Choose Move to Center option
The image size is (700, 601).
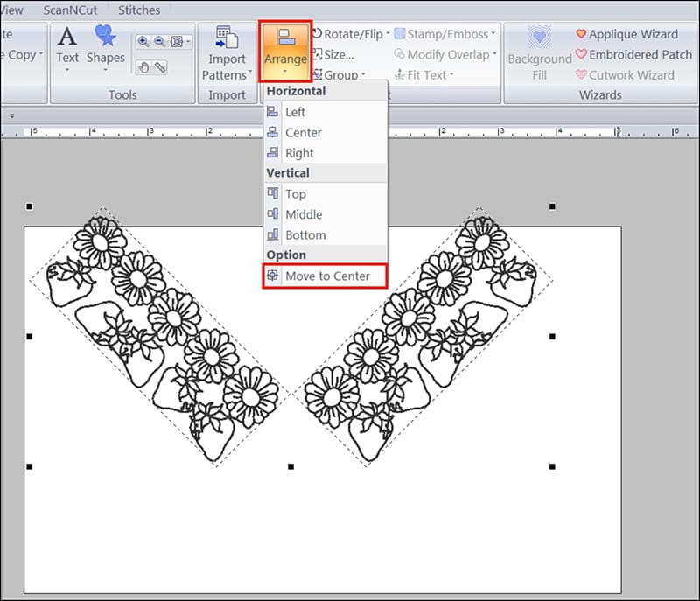325,276
